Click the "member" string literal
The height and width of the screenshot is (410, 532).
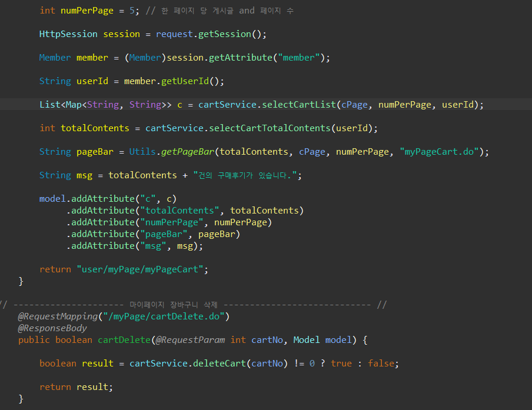[299, 58]
